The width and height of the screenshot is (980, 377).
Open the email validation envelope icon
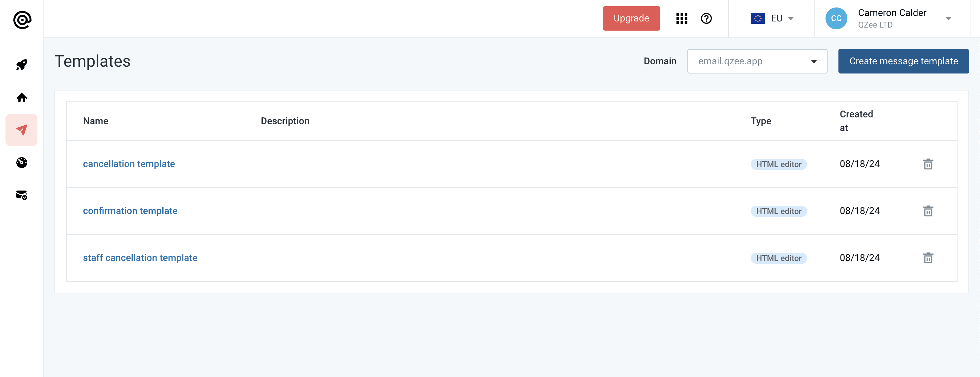tap(22, 195)
